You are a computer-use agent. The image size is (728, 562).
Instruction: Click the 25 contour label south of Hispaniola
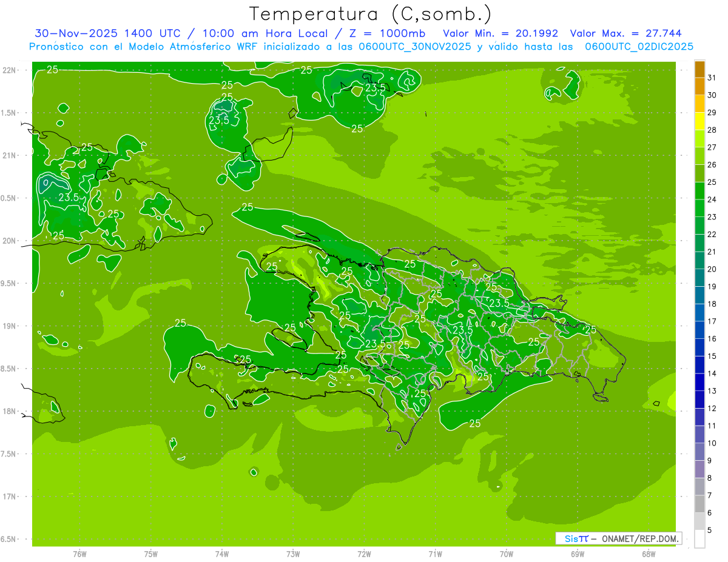coord(475,424)
